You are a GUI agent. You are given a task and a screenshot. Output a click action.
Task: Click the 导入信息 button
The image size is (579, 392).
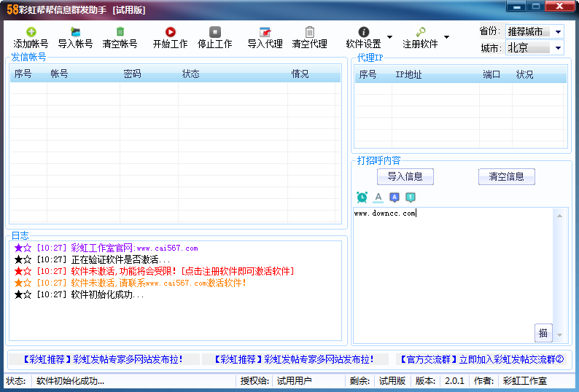(405, 176)
